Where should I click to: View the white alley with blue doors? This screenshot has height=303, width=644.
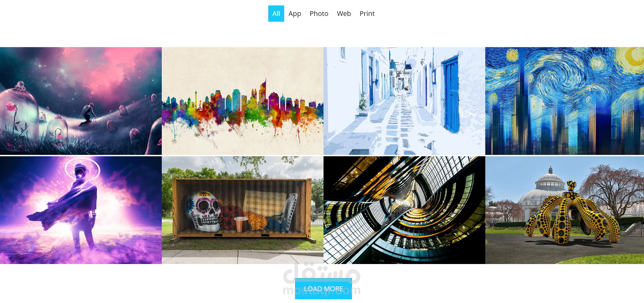point(404,101)
